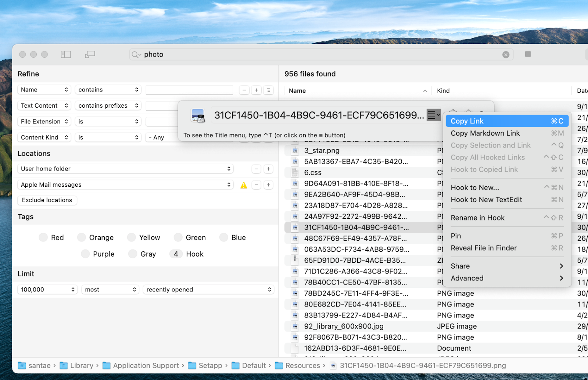The height and width of the screenshot is (380, 588).
Task: Open the search magnifier options icon
Action: [136, 54]
